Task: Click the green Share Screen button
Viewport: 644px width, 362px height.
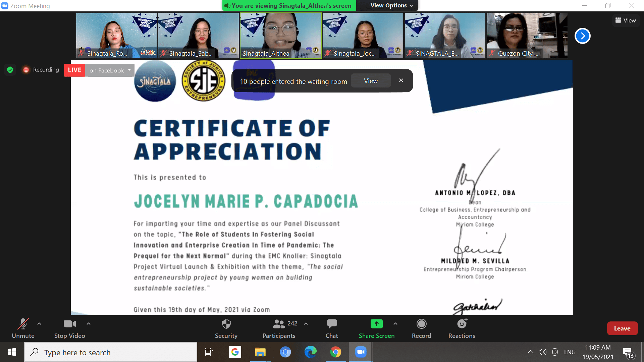Action: click(377, 328)
